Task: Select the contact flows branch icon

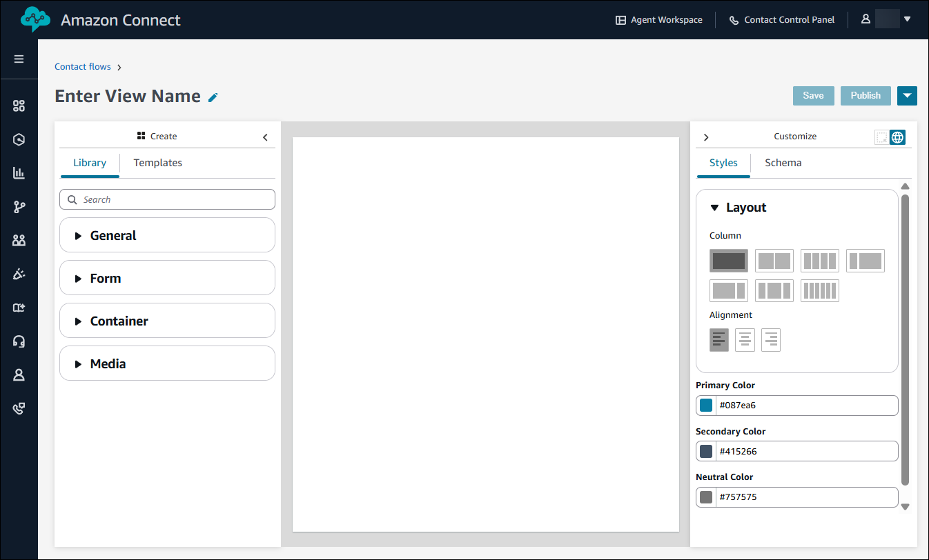Action: pos(19,206)
